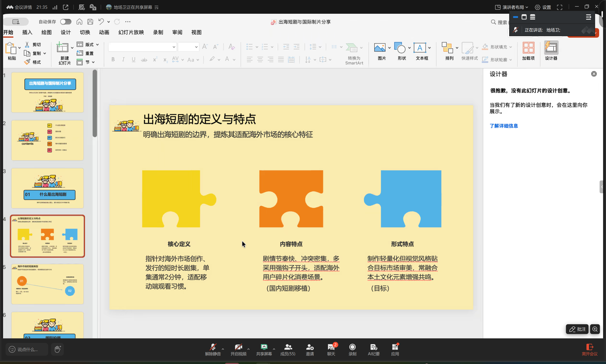Open the font name dropdown
Image resolution: width=606 pixels, height=364 pixels.
tap(174, 47)
